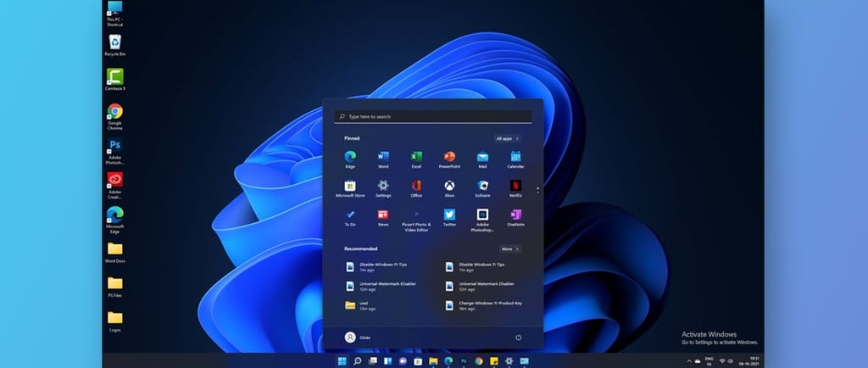
Task: Open the Calendar app
Action: coord(515,159)
